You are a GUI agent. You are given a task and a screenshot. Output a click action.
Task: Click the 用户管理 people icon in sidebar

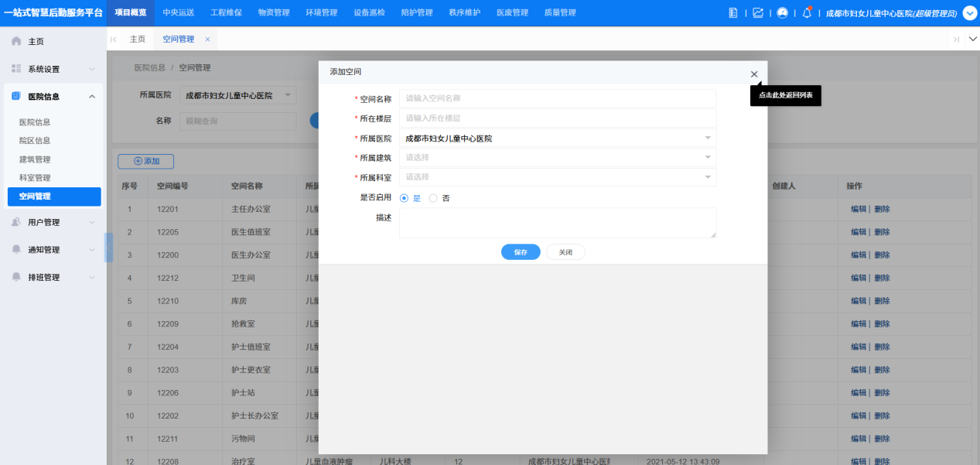(x=16, y=222)
